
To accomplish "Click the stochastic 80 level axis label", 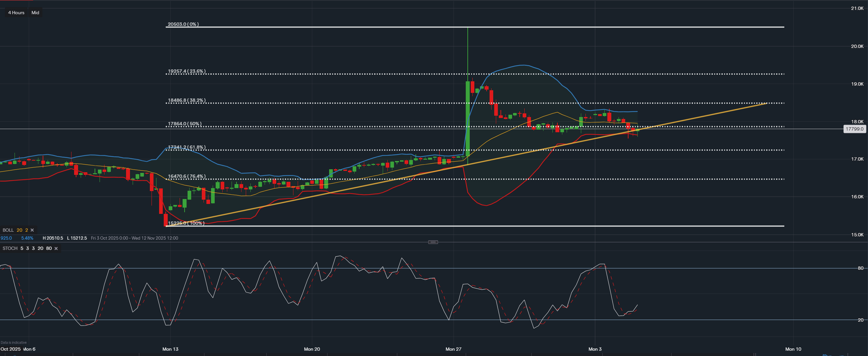I will tap(861, 268).
